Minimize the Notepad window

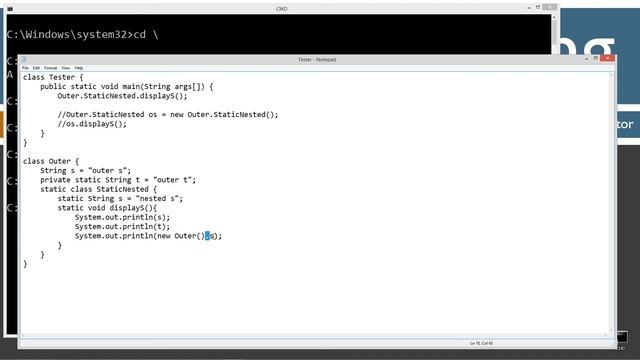(x=587, y=59)
